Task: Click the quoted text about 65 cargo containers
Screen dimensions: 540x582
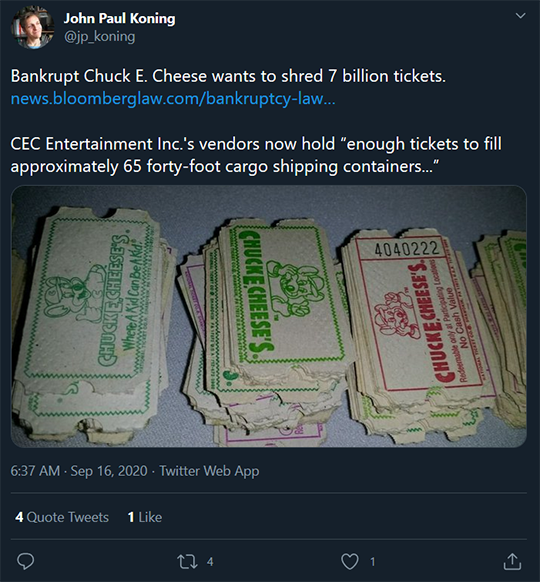Action: (x=256, y=155)
